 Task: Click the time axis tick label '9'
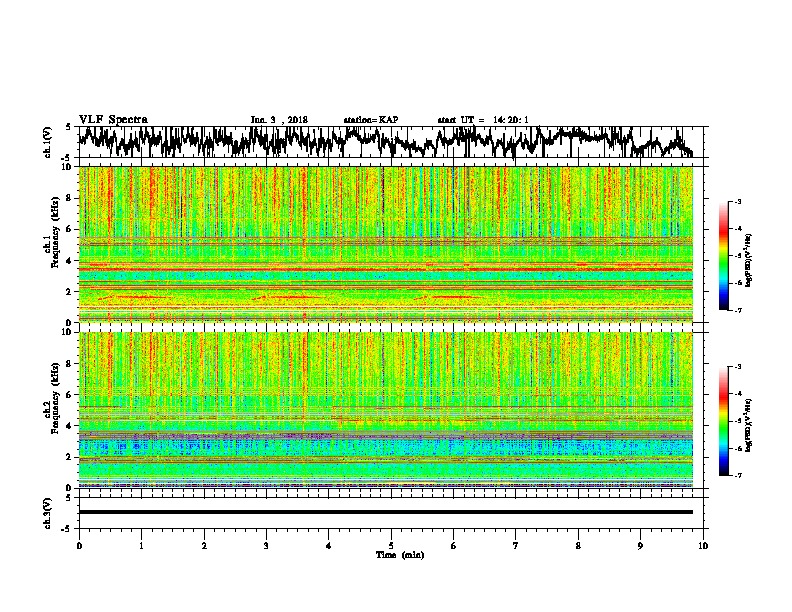[x=640, y=546]
